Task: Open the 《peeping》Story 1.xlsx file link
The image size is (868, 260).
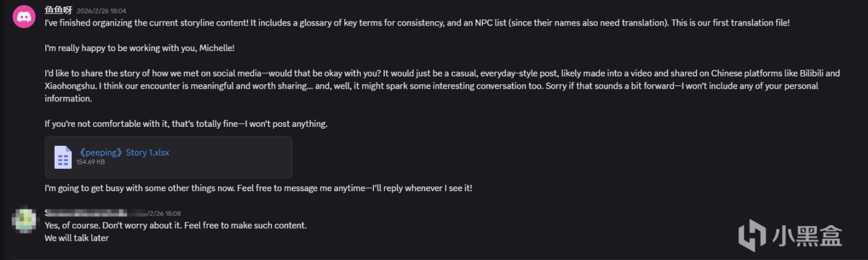Action: pos(124,152)
